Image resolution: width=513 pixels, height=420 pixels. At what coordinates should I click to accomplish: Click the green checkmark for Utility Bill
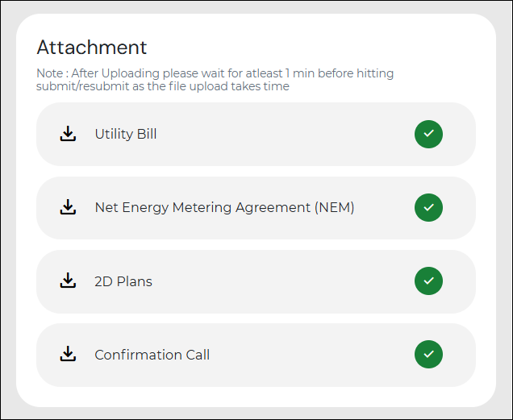[428, 134]
